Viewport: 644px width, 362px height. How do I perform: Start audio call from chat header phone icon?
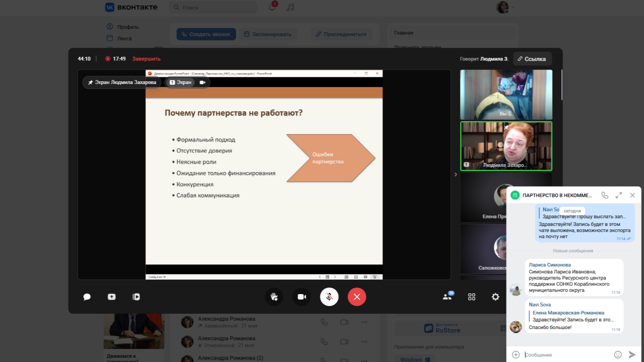coord(605,195)
